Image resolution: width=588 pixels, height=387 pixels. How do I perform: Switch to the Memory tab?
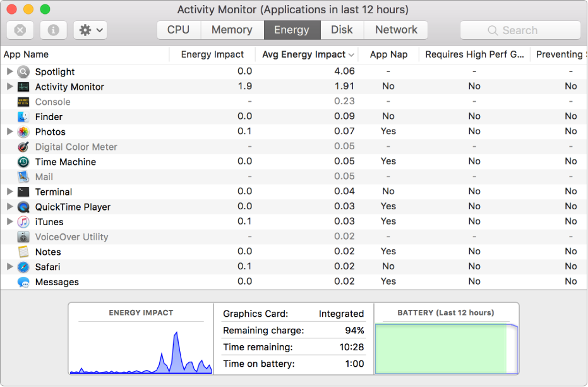tap(232, 30)
